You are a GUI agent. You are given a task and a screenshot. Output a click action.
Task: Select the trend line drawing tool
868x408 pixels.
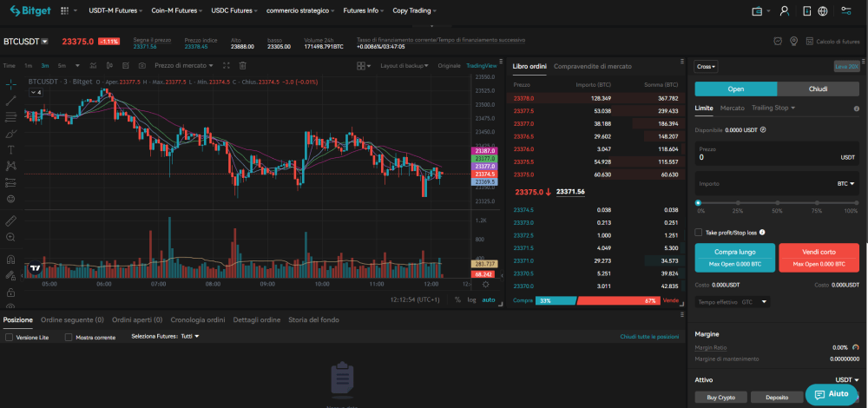pyautogui.click(x=10, y=101)
